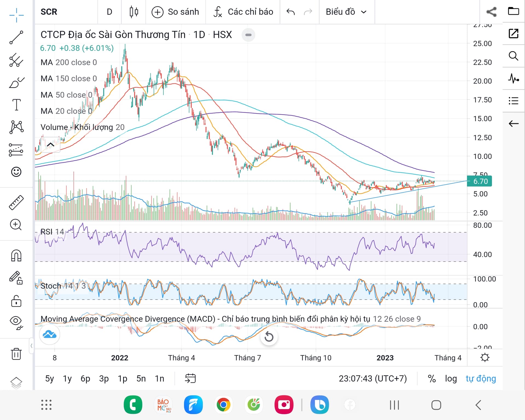525x420 pixels.
Task: Open Chrome from the taskbar
Action: pos(223,405)
